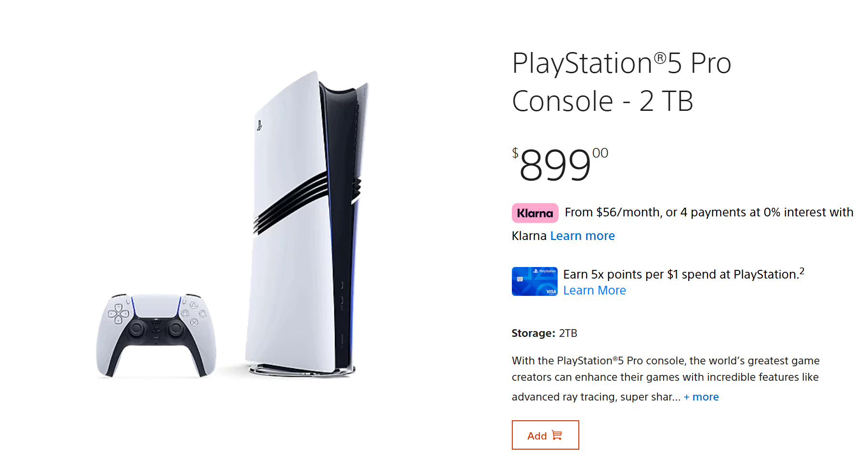The width and height of the screenshot is (868, 454).
Task: Expand description with + more
Action: 701,397
